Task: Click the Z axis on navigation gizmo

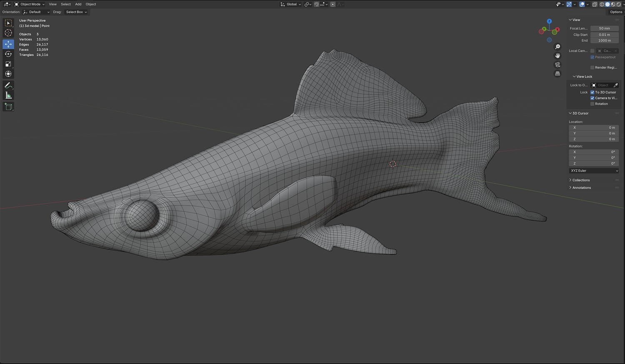Action: 549,21
